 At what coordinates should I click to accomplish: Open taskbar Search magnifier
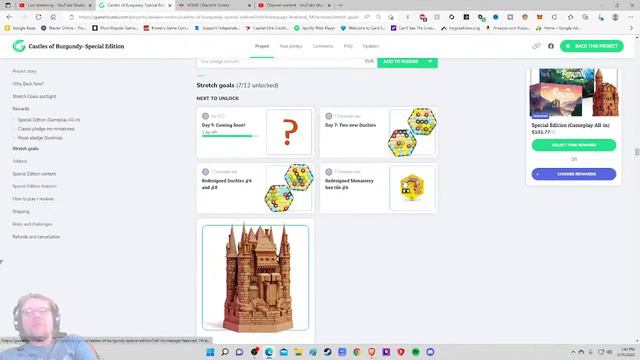click(225, 352)
